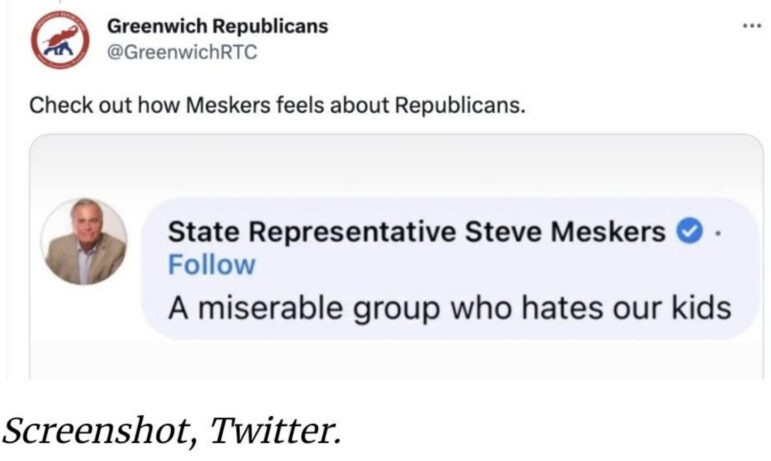771x461 pixels.
Task: Click the rounded comment bubble background
Action: click(450, 269)
